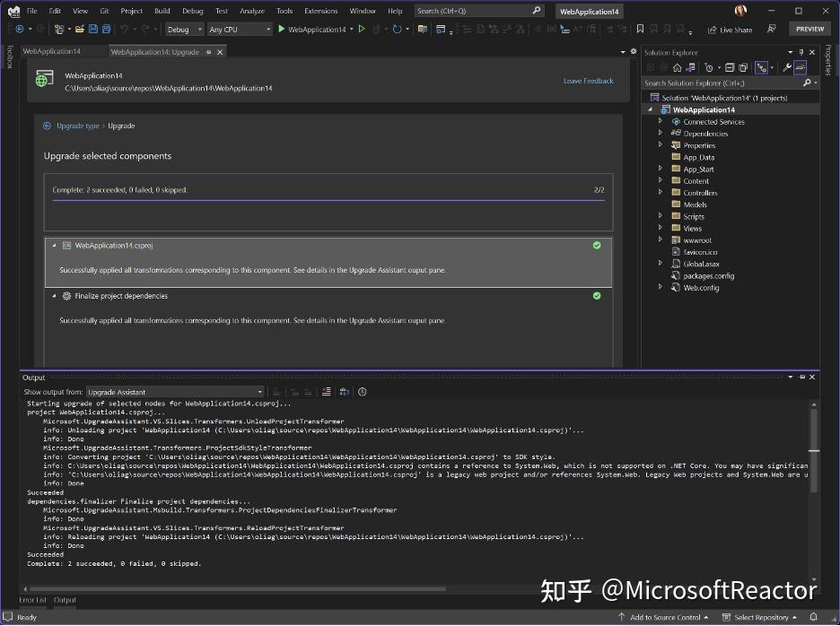Pin the WebApplication14: Upgrade document tab

207,51
